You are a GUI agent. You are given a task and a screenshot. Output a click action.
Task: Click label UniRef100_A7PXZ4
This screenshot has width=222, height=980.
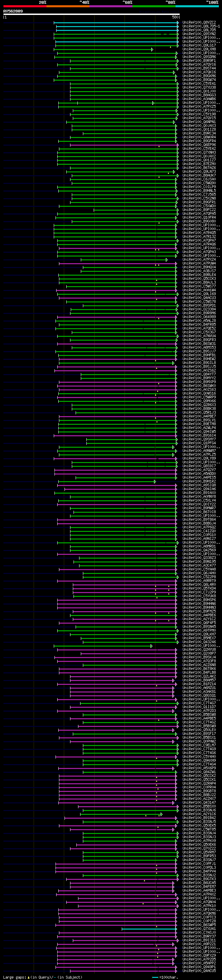pyautogui.click(x=199, y=259)
